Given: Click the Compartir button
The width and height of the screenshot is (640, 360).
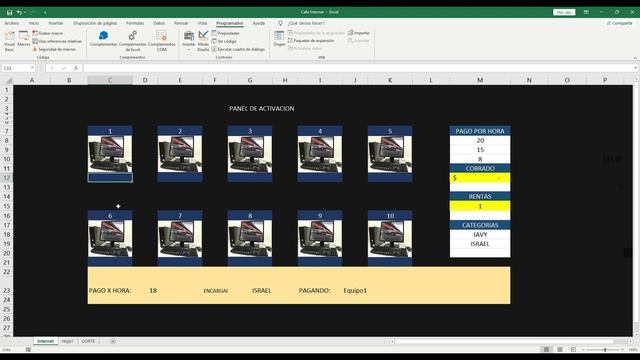Looking at the screenshot, I should (x=620, y=23).
